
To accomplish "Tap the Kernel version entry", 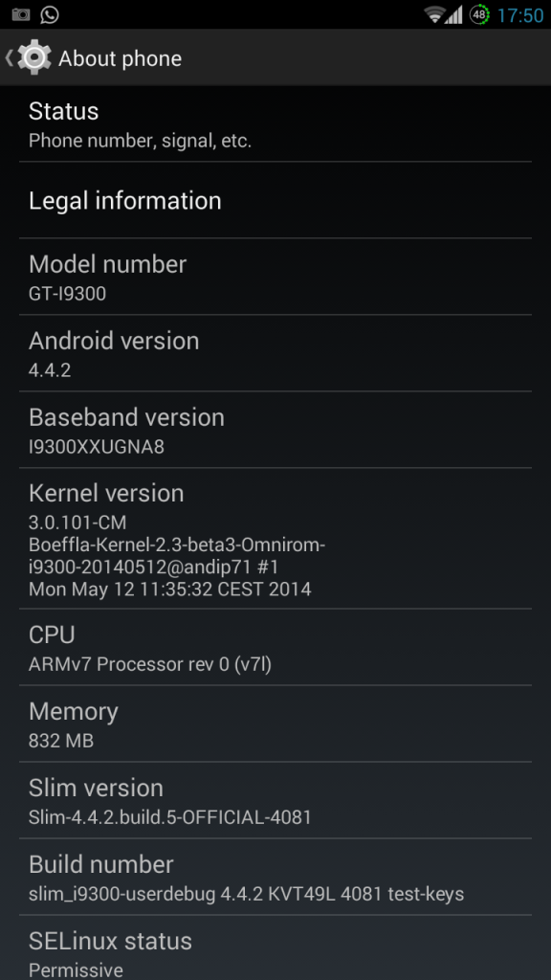I will [275, 539].
